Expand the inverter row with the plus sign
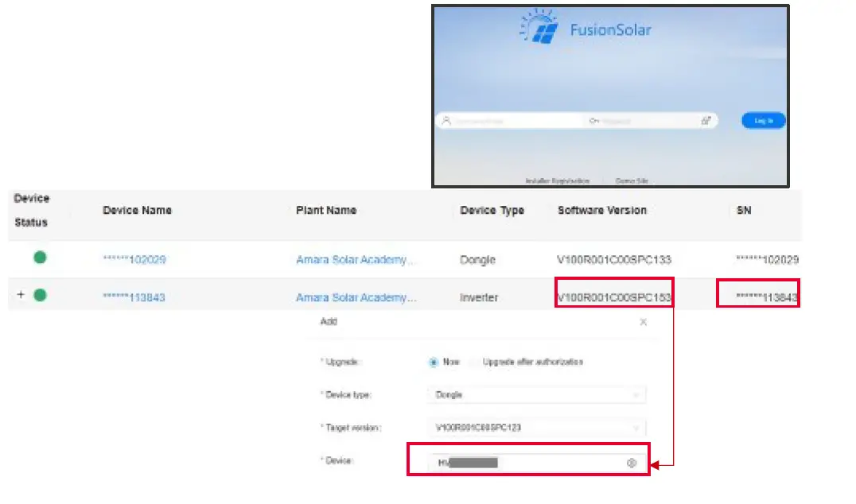Viewport: 856px width, 504px height. [x=21, y=294]
